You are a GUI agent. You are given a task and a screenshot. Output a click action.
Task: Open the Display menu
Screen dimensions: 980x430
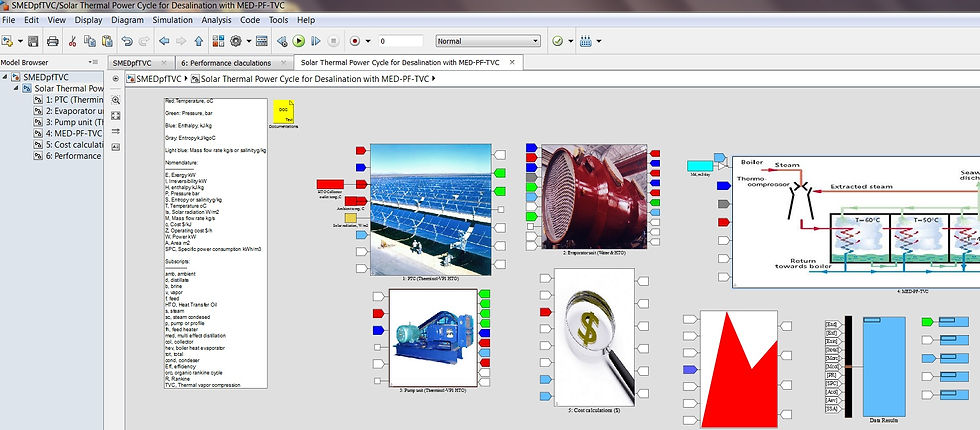[x=88, y=20]
